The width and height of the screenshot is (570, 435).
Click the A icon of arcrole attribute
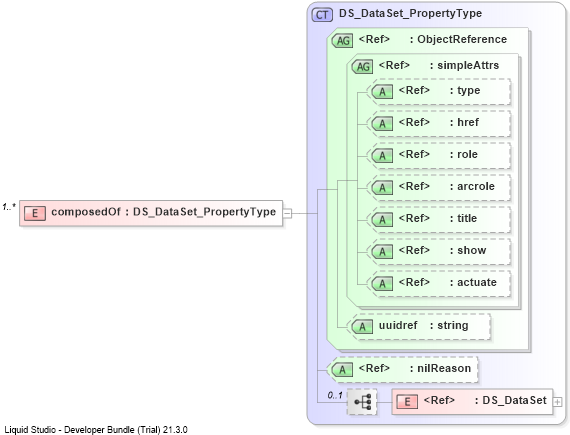[x=382, y=188]
